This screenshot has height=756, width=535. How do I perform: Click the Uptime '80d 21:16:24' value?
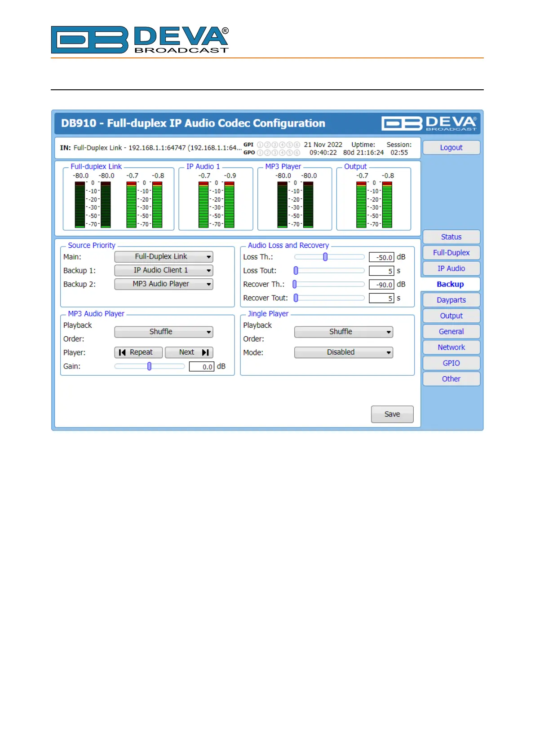coord(363,153)
